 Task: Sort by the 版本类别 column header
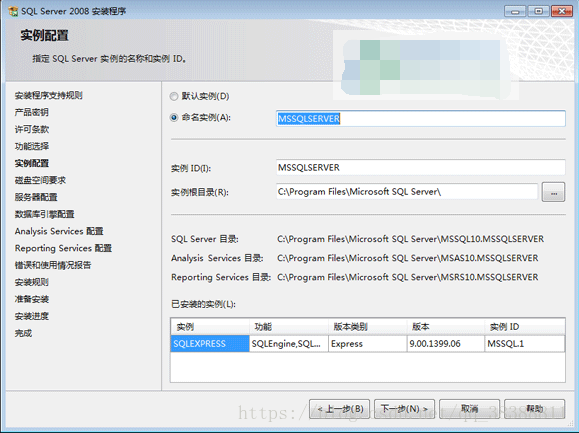pyautogui.click(x=368, y=327)
